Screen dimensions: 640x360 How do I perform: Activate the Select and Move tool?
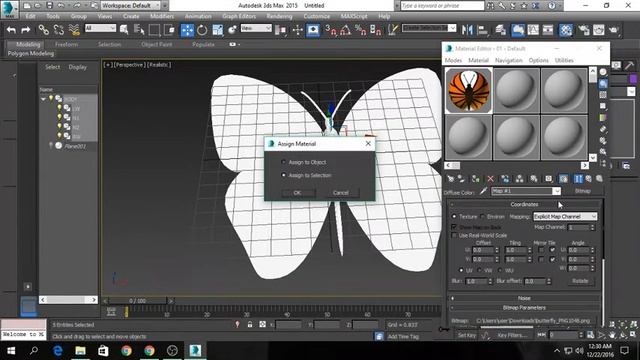coord(187,30)
